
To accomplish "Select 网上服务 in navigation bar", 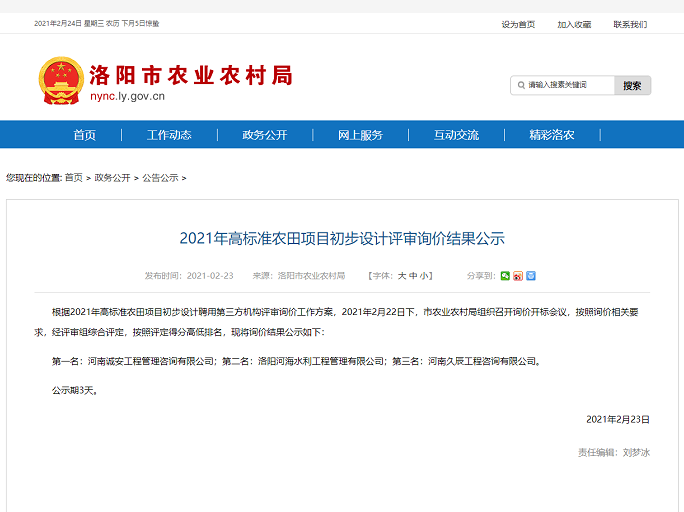I will coord(360,135).
